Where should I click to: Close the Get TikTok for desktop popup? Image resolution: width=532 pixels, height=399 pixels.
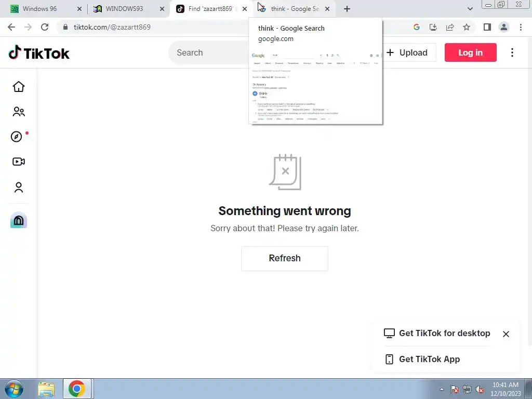(506, 334)
